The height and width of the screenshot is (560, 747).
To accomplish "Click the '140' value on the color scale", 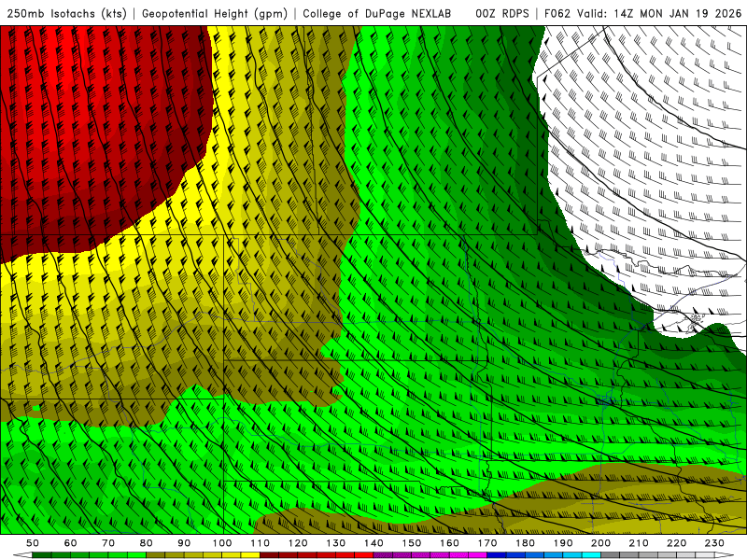I will 373,543.
